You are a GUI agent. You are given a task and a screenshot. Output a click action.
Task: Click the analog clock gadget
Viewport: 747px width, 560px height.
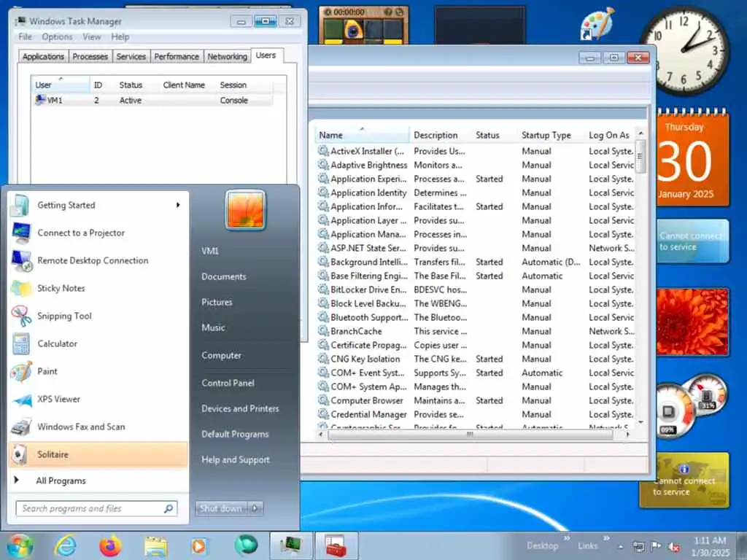(x=684, y=50)
